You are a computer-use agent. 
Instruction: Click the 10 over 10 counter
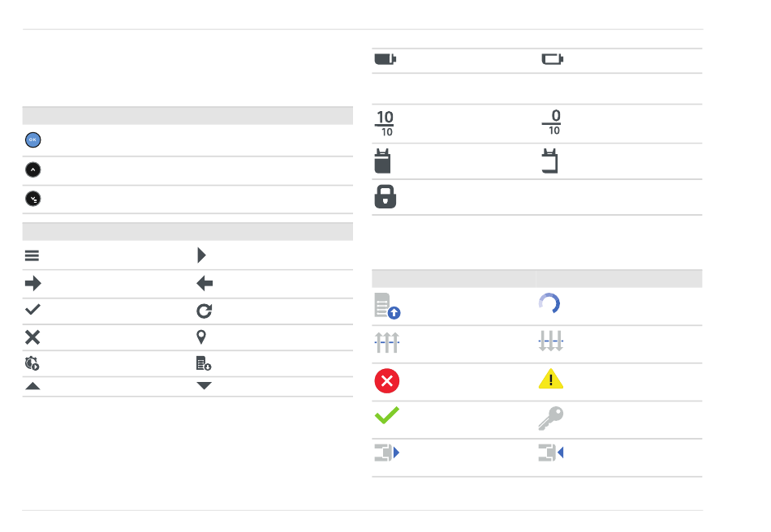385,123
